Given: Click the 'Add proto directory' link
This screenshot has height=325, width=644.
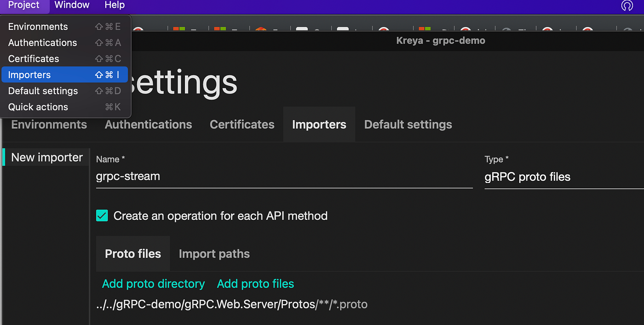Looking at the screenshot, I should click(153, 284).
